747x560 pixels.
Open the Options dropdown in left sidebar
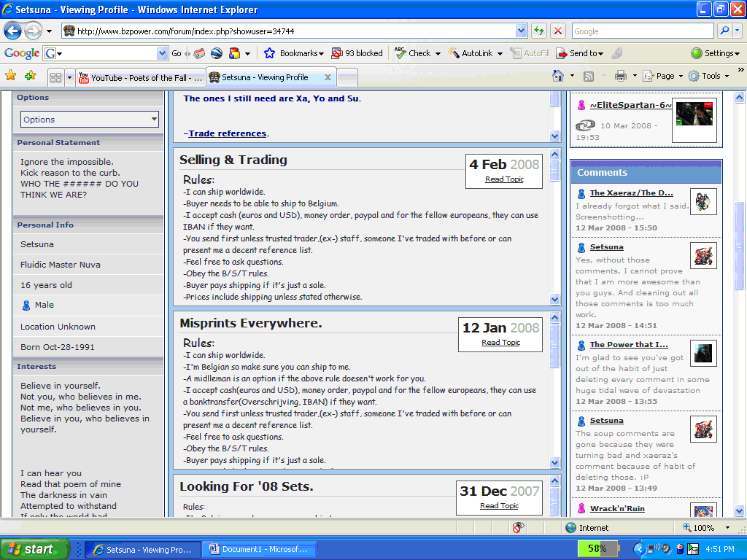click(90, 120)
